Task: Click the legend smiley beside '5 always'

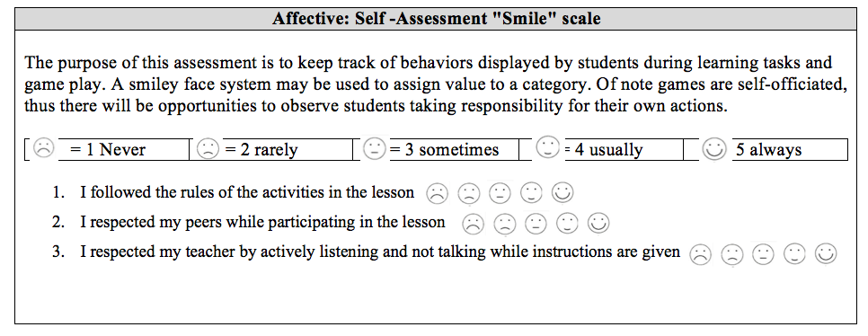Action: [713, 149]
